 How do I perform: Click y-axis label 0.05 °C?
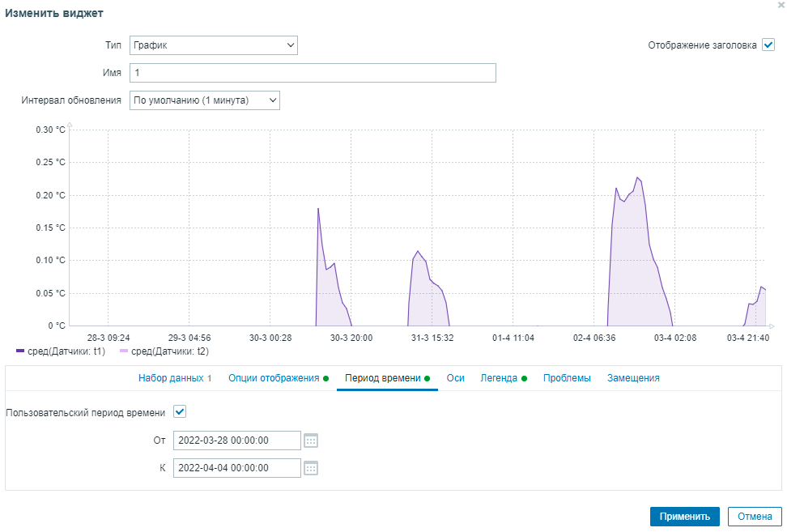[x=50, y=293]
